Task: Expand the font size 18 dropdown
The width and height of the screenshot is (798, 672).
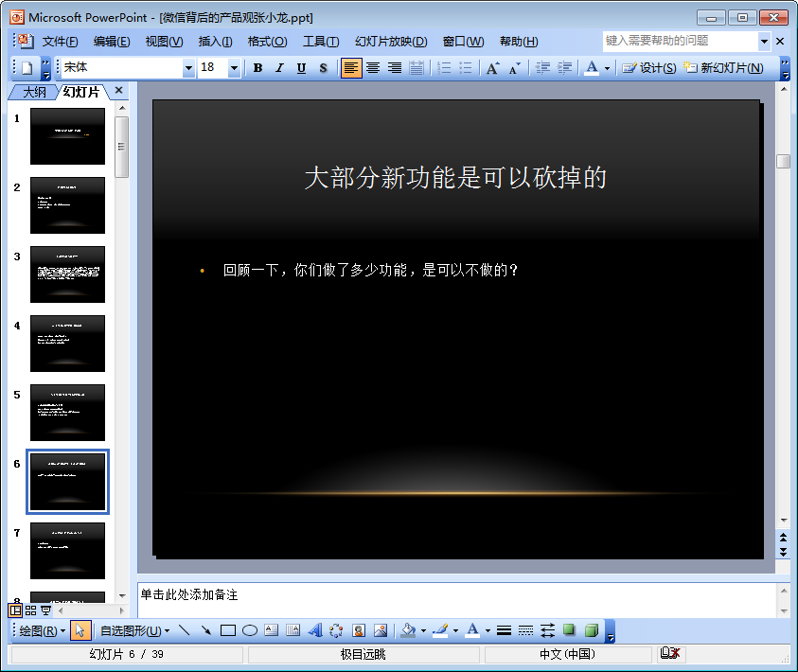Action: coord(234,67)
